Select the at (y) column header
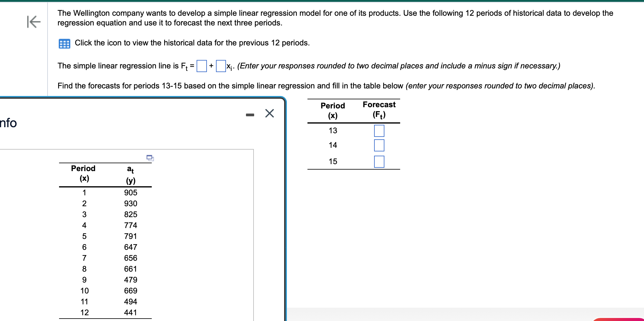Image resolution: width=644 pixels, height=321 pixels. pos(130,174)
